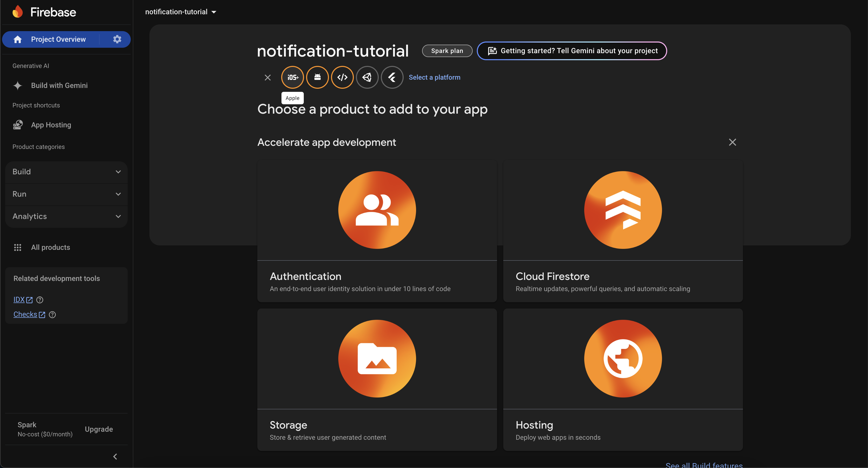Click the Storage folder image icon

click(x=377, y=359)
